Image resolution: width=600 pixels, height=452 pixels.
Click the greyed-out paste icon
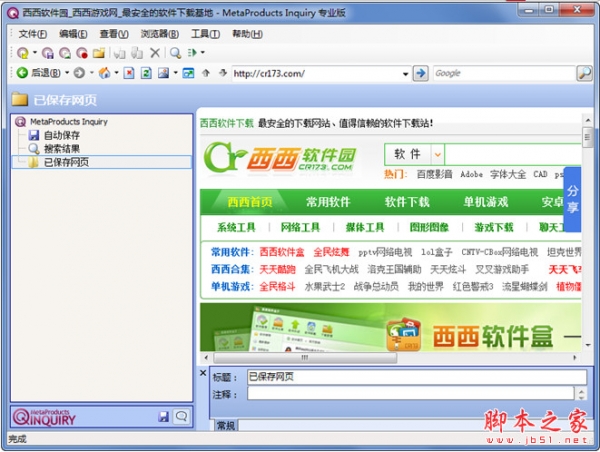(x=137, y=53)
